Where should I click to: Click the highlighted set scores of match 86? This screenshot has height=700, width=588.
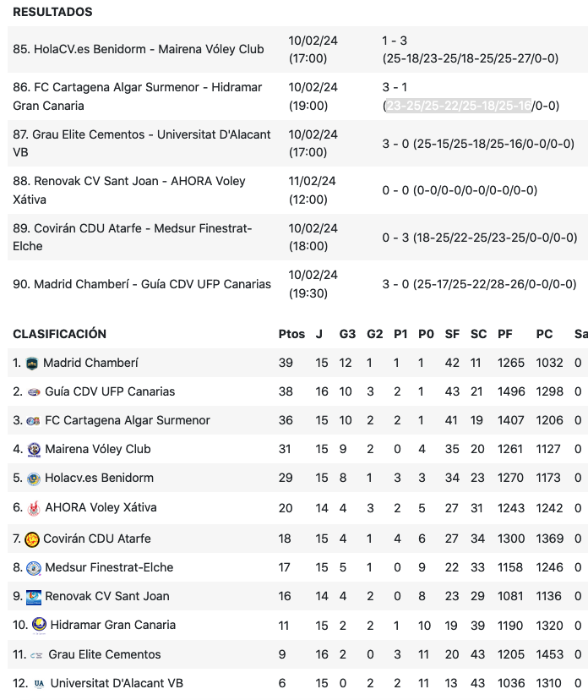(458, 106)
